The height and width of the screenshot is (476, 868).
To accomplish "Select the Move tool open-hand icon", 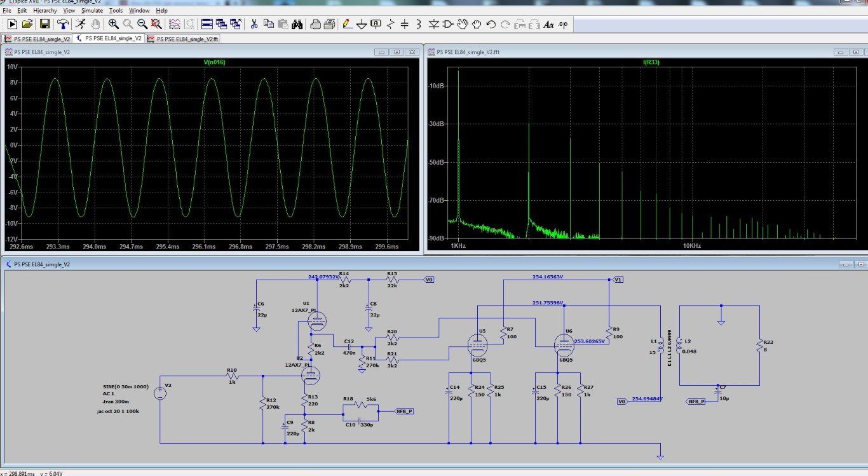I will pos(462,24).
